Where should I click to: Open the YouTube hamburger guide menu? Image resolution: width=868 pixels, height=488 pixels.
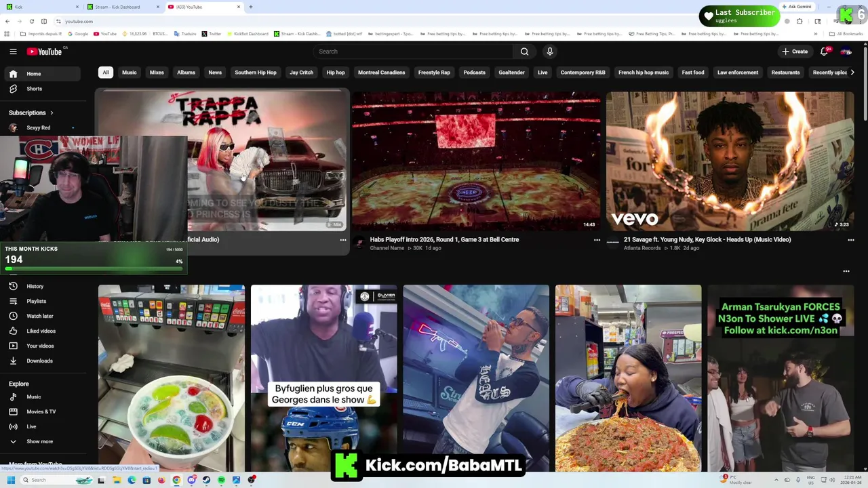point(13,52)
